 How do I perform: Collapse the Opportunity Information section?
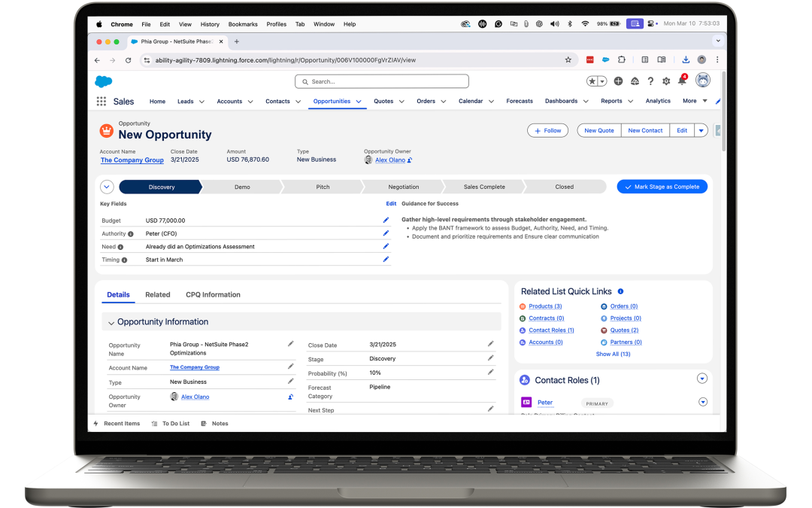point(111,323)
